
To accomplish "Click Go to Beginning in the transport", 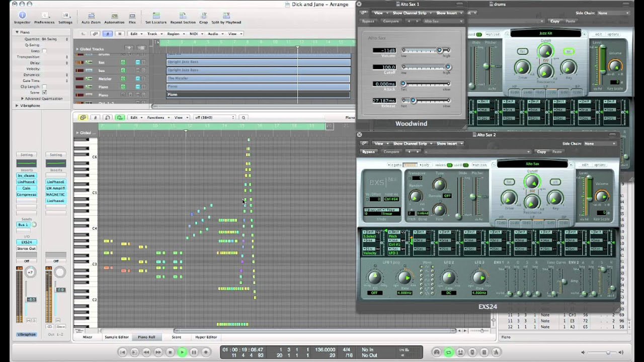I will (x=122, y=352).
